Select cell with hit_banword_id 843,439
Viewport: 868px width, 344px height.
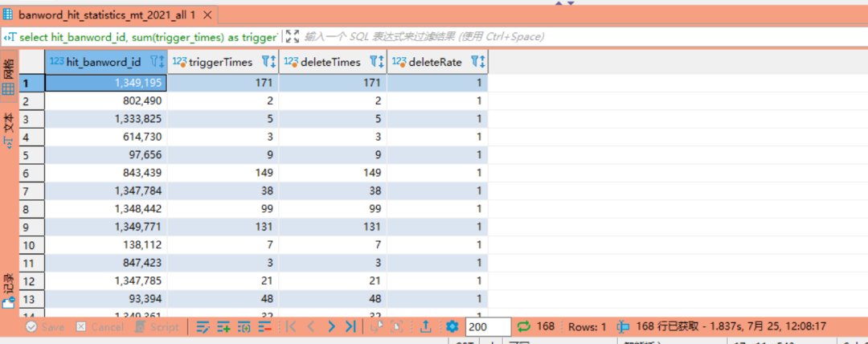click(106, 173)
